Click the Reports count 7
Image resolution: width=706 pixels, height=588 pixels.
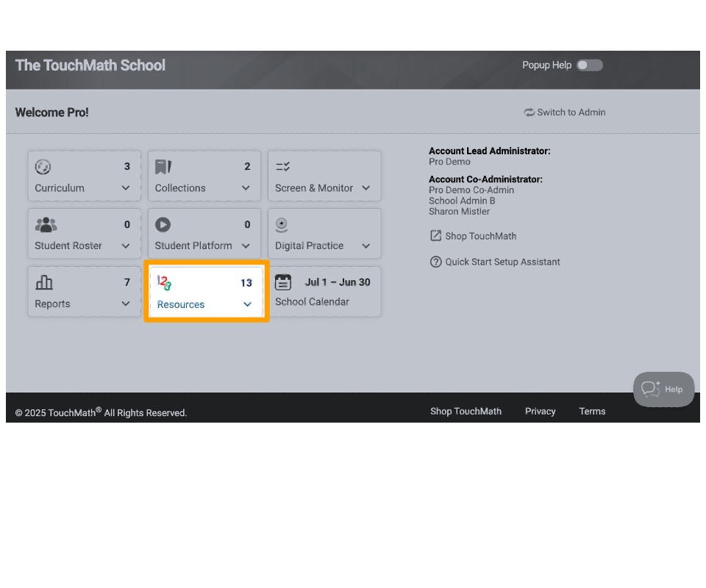pos(127,282)
